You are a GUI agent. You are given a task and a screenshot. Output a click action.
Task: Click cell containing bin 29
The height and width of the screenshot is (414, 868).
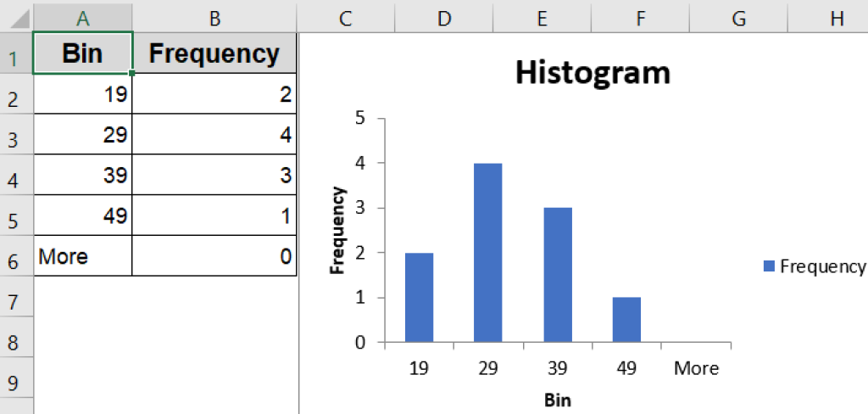[83, 134]
